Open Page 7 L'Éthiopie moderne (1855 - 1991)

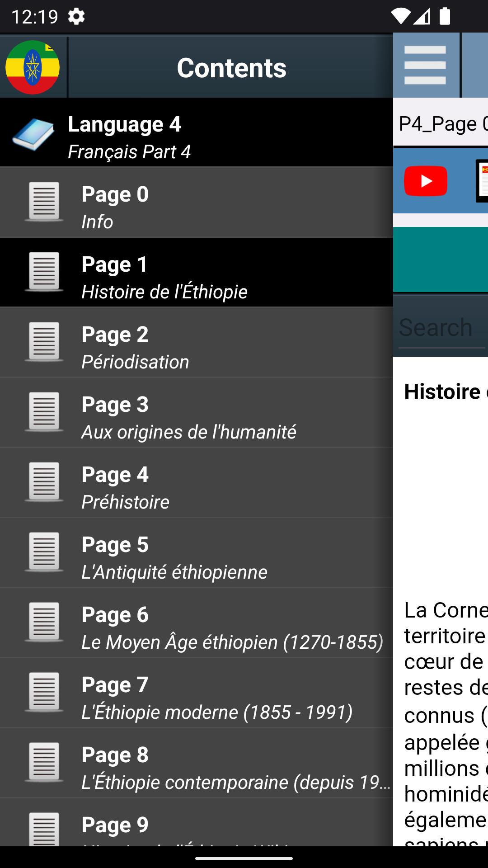click(x=197, y=693)
